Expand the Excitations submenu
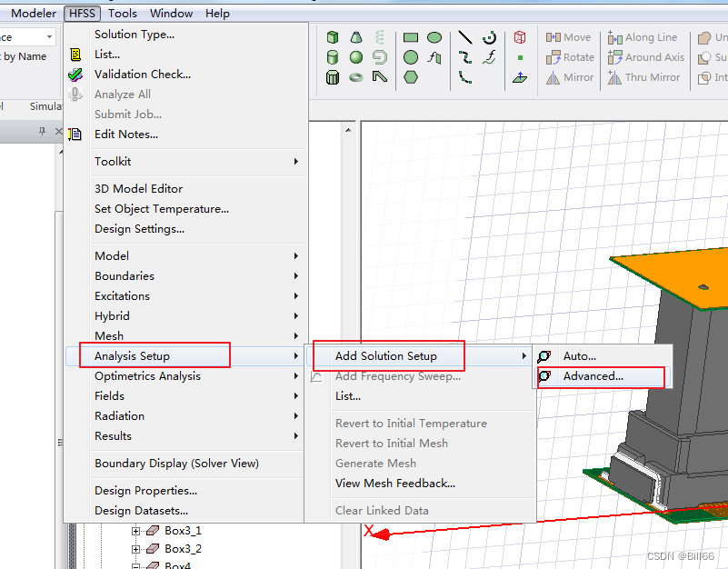This screenshot has width=728, height=569. coord(186,296)
